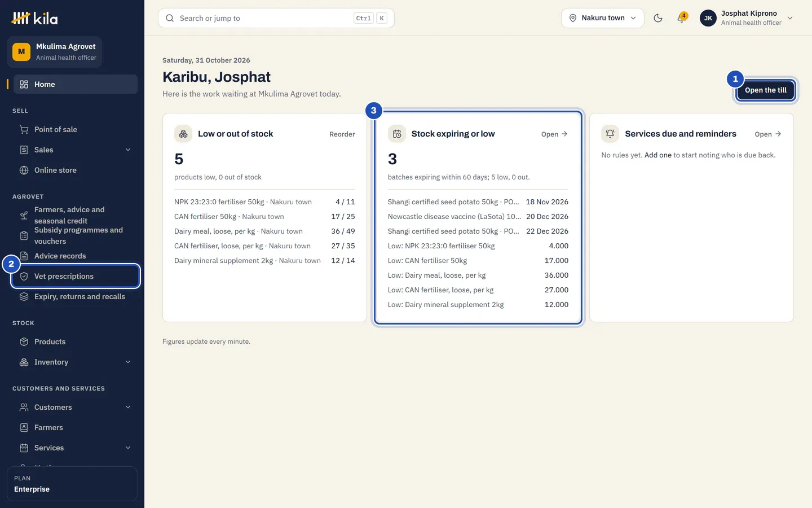Image resolution: width=812 pixels, height=508 pixels.
Task: Click the Home grid icon
Action: 24,84
